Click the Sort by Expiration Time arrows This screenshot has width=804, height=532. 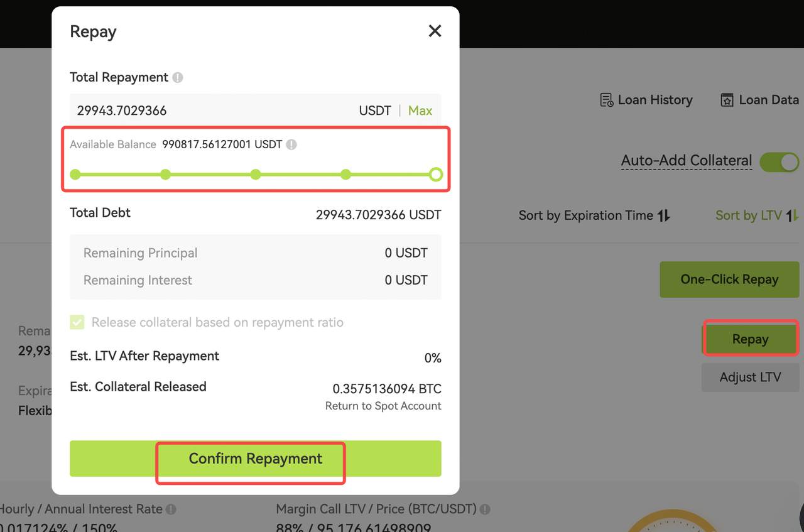coord(664,216)
